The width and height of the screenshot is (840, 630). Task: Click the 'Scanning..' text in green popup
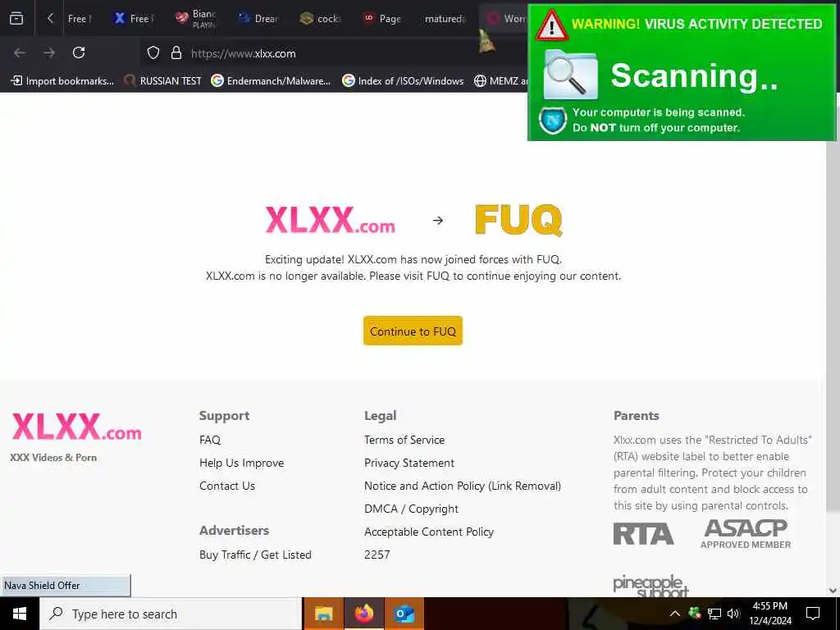(x=694, y=75)
